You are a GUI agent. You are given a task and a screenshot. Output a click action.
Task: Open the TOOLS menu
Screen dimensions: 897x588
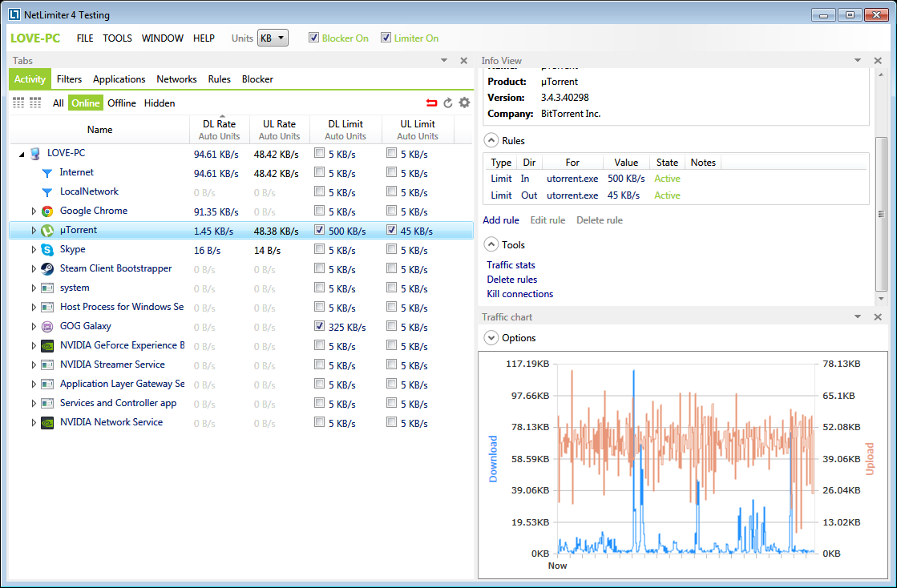pyautogui.click(x=117, y=38)
